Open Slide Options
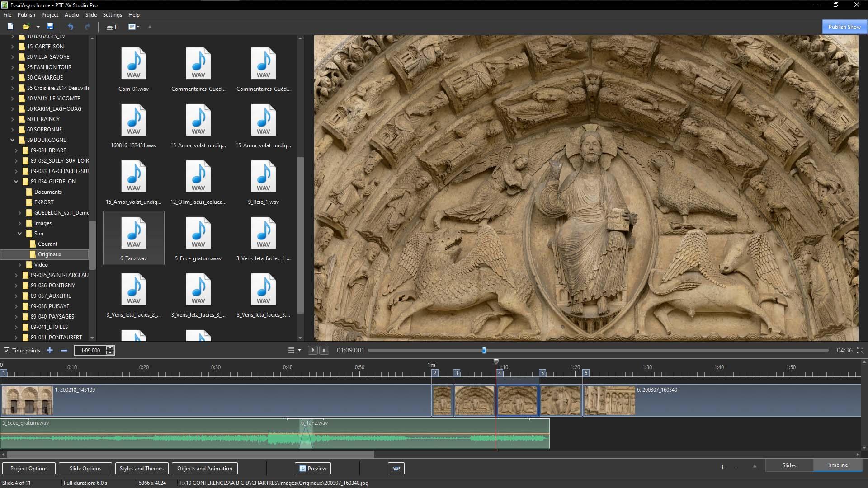The image size is (868, 488). click(85, 469)
